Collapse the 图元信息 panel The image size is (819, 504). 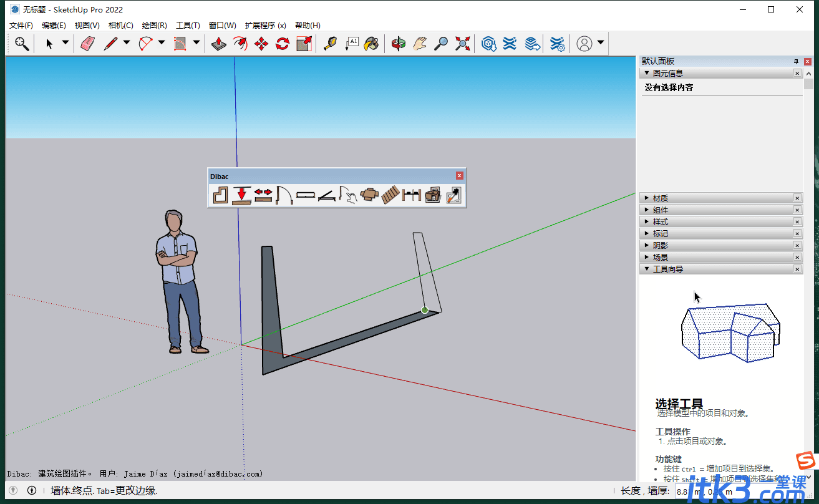647,73
